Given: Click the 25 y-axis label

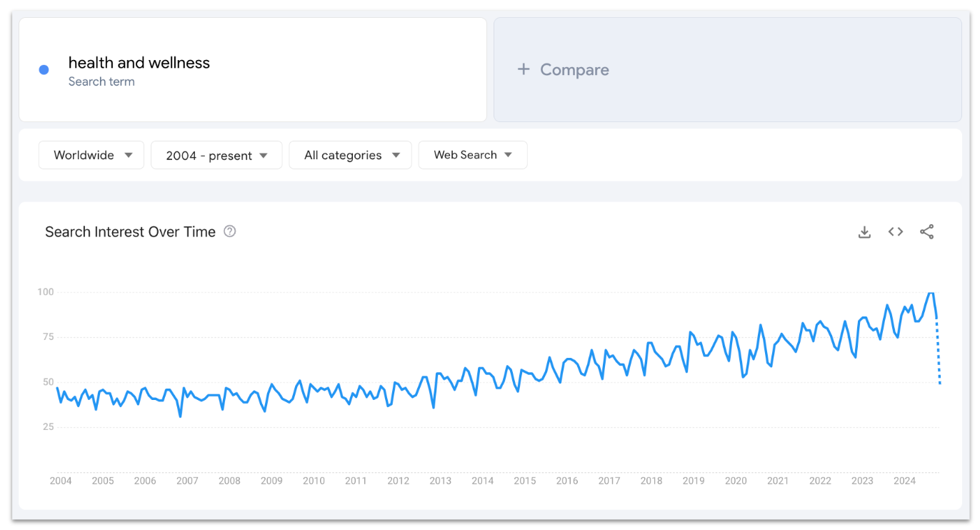Looking at the screenshot, I should pyautogui.click(x=49, y=427).
